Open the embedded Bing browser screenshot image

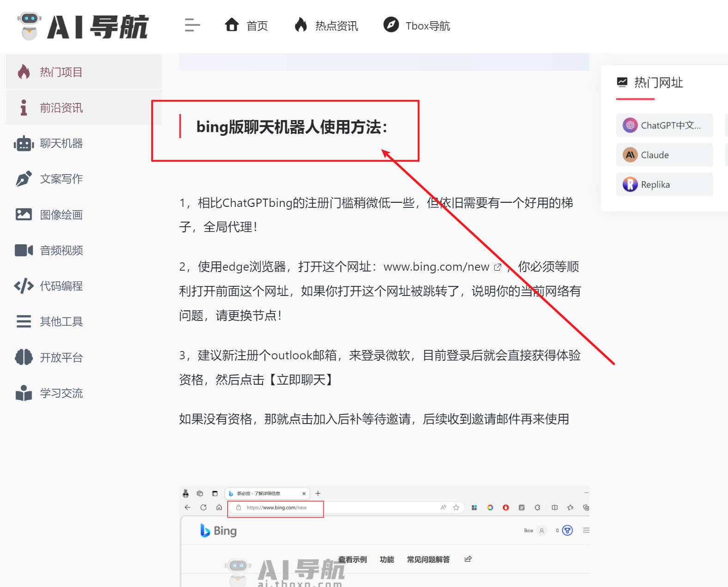384,537
